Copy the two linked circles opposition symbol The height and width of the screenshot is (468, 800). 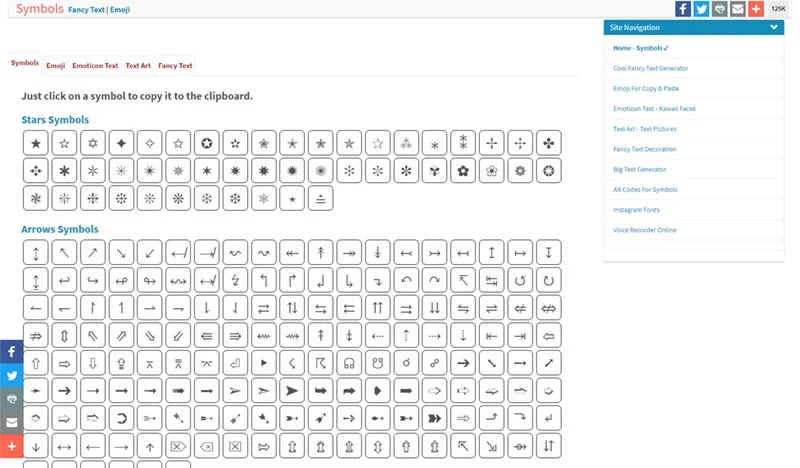(x=435, y=363)
